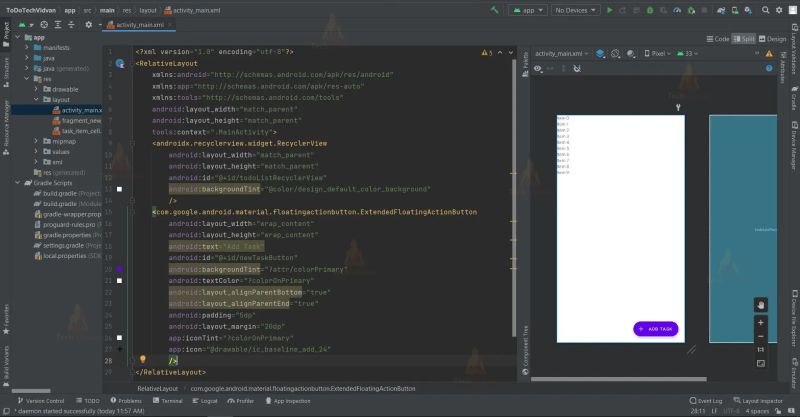Open the SDK Manager toolbar icon
Screen dimensions: 800x417
pos(748,10)
